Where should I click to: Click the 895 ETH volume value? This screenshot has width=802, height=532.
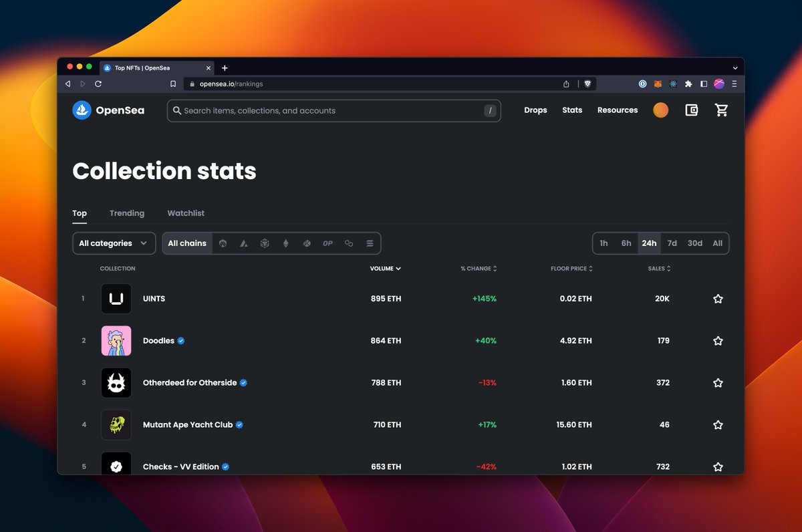coord(386,299)
